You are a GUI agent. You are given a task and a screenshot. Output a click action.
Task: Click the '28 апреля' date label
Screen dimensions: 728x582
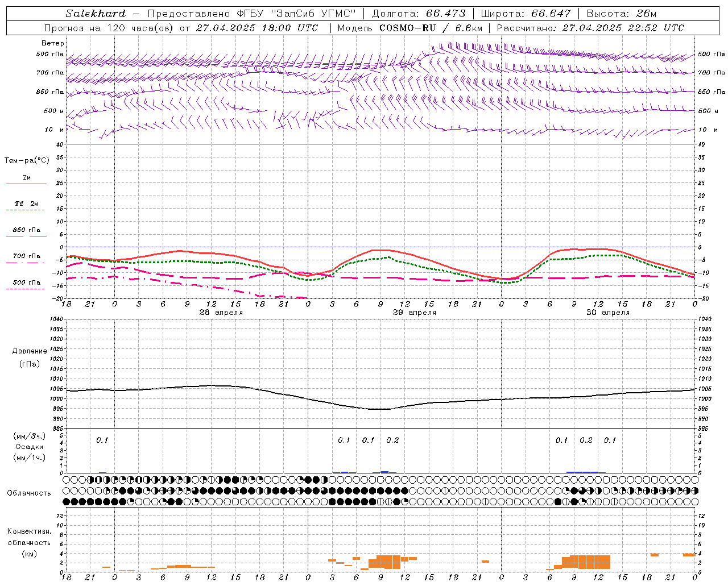(x=221, y=313)
